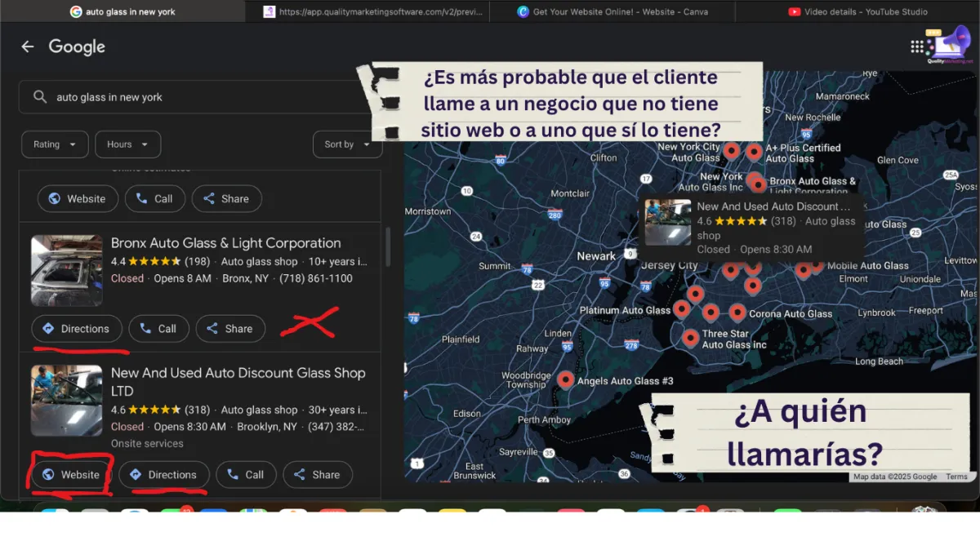Viewport: 980px width, 550px height.
Task: Call Bronx Auto Glass & Light Corporation
Action: click(158, 329)
